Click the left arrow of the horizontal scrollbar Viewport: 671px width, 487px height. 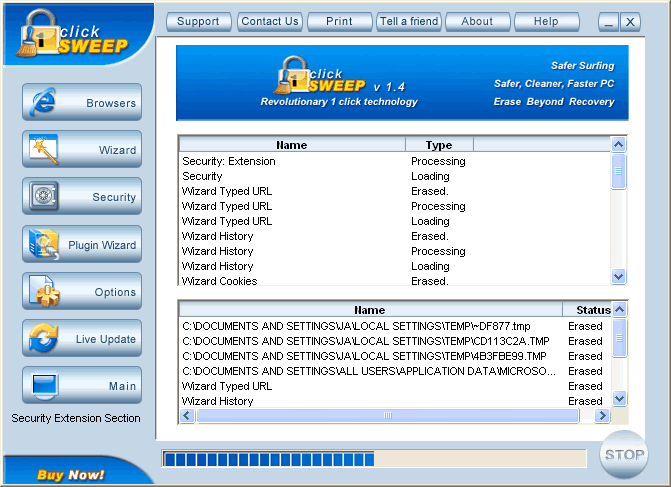(187, 416)
